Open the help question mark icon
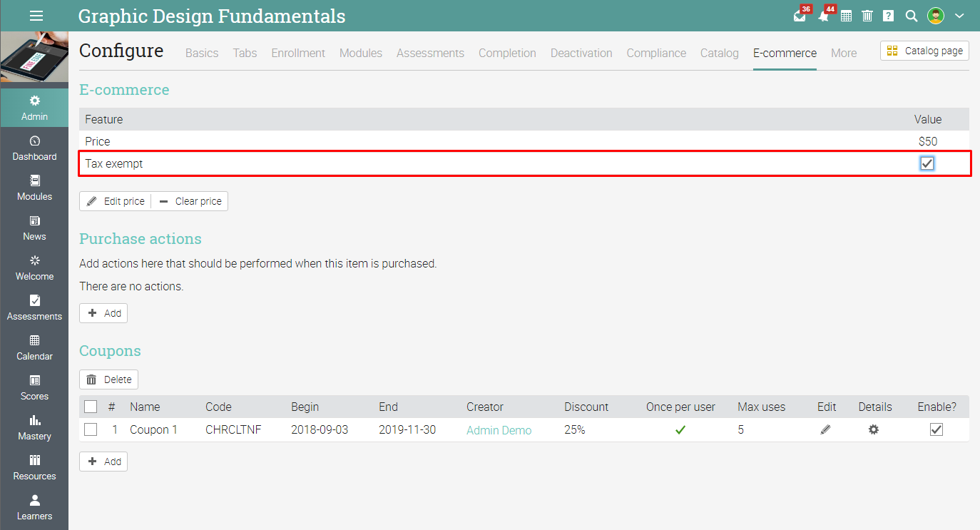Screen dimensions: 980x530 pos(888,16)
